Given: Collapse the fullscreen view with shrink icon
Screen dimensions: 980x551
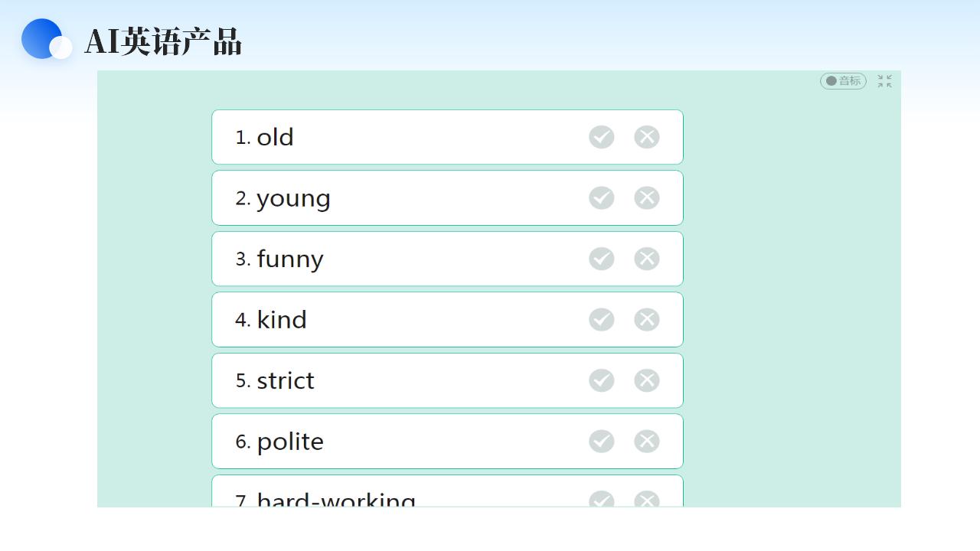Looking at the screenshot, I should tap(884, 81).
